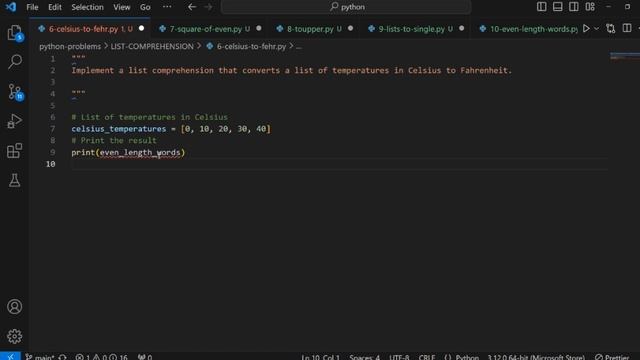Click line number 10 in gutter
The image size is (640, 360).
(x=51, y=164)
